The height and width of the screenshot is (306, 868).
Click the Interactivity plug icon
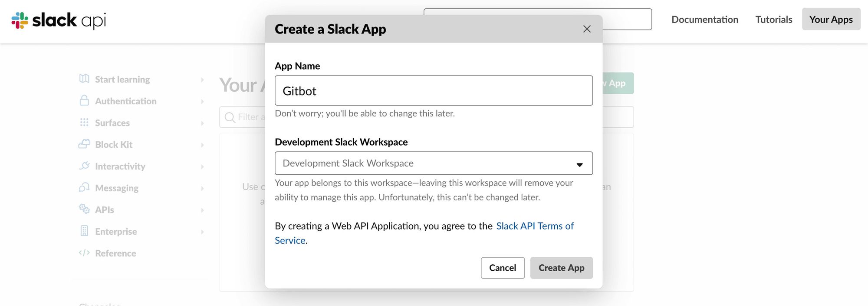[84, 166]
